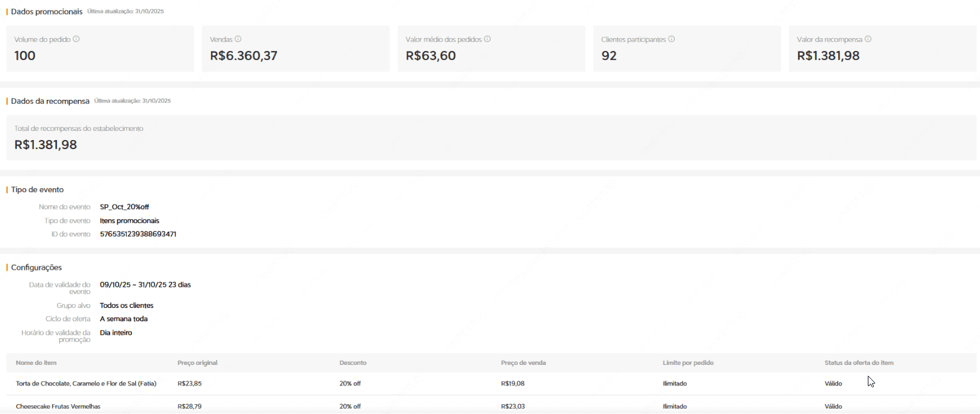Show info for Valor da recompensa
980x414 pixels.
(x=868, y=39)
